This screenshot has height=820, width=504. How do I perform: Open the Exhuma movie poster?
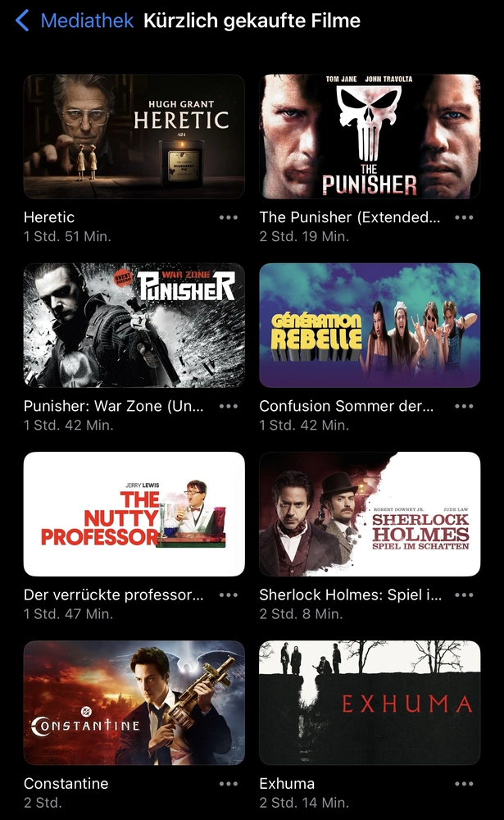point(370,703)
